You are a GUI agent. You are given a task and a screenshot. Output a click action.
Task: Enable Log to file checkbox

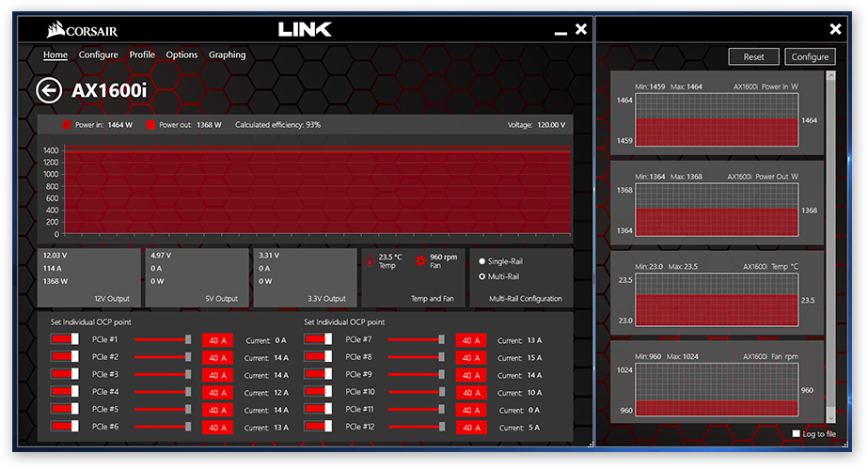tap(796, 433)
